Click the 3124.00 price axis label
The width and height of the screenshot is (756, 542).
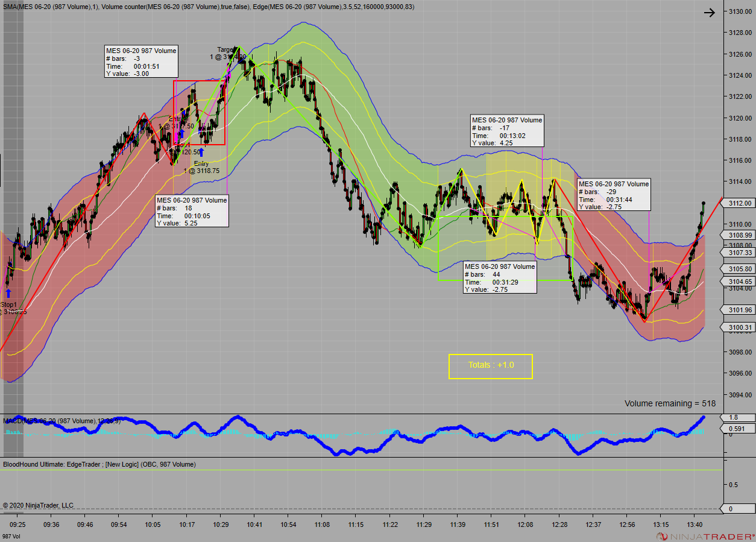pyautogui.click(x=739, y=75)
